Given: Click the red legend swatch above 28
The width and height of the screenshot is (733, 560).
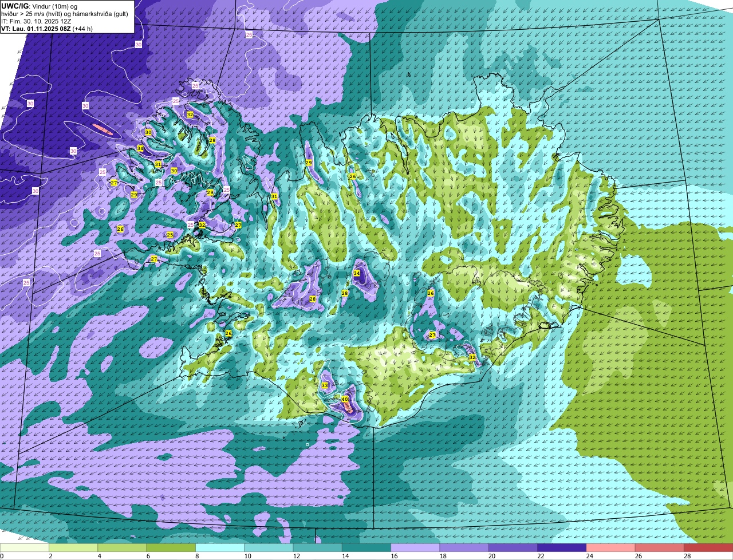Looking at the screenshot, I should click(708, 548).
